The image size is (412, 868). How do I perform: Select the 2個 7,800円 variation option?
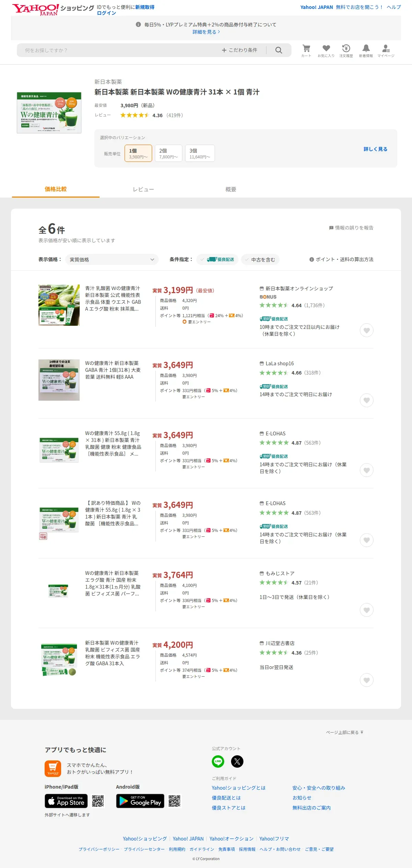point(169,153)
